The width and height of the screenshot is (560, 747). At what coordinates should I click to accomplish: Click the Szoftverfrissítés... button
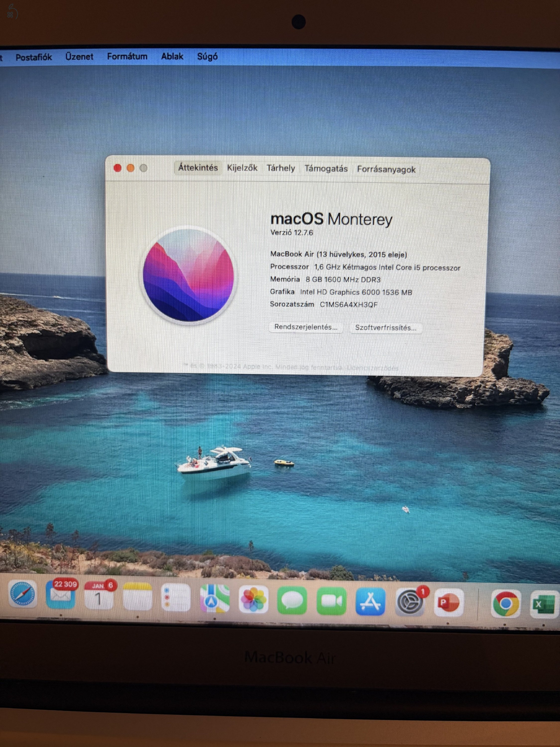[386, 328]
